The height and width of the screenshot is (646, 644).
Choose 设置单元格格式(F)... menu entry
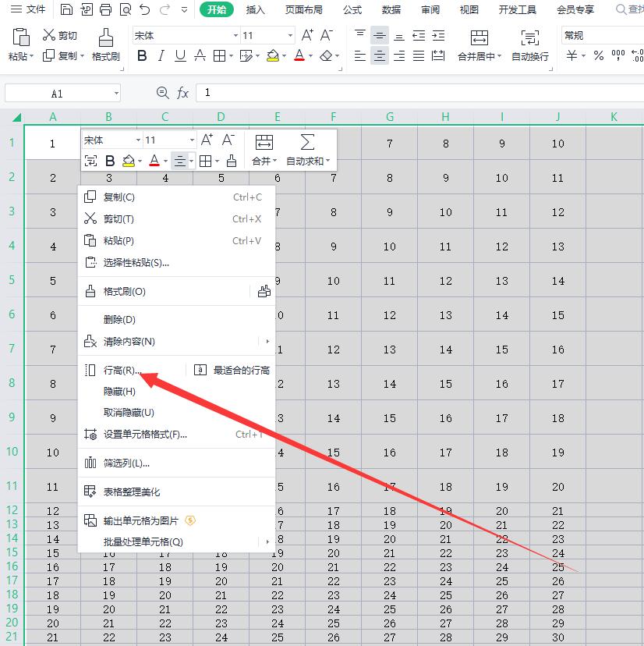point(177,435)
